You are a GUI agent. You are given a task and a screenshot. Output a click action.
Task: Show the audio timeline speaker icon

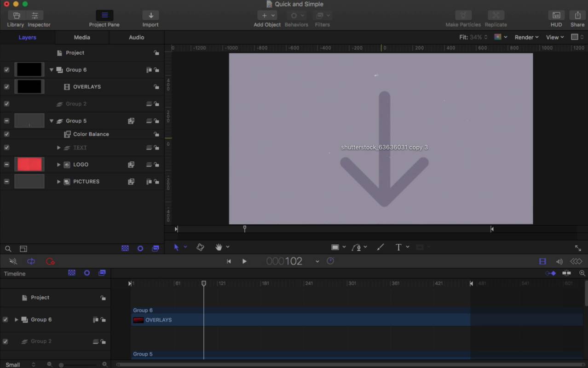(559, 261)
